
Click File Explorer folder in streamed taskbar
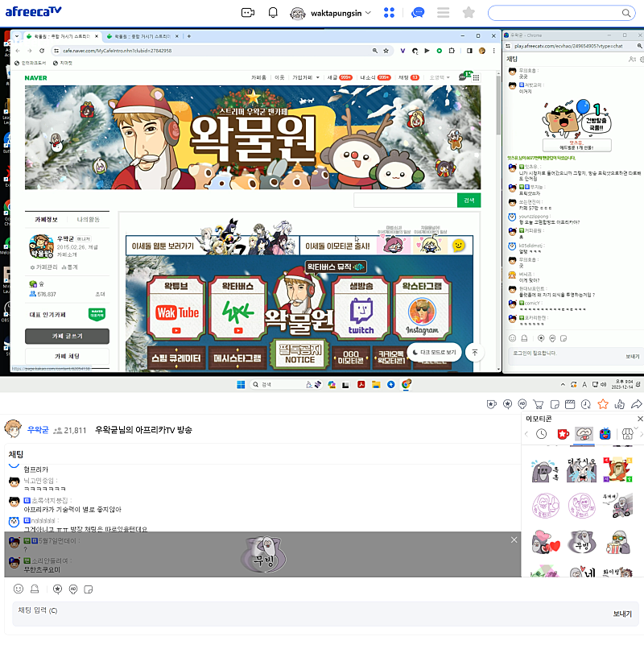376,385
